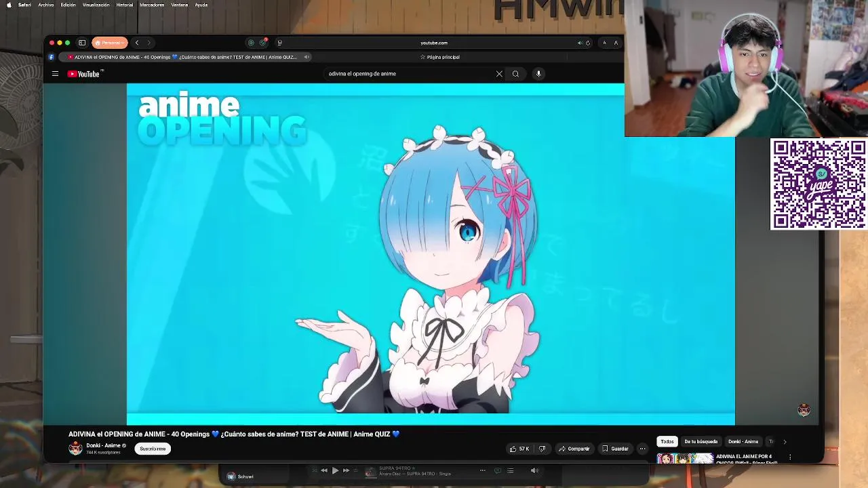The width and height of the screenshot is (868, 488).
Task: Select the ADIVINA el OPENING de ANIME tab
Action: (x=186, y=57)
